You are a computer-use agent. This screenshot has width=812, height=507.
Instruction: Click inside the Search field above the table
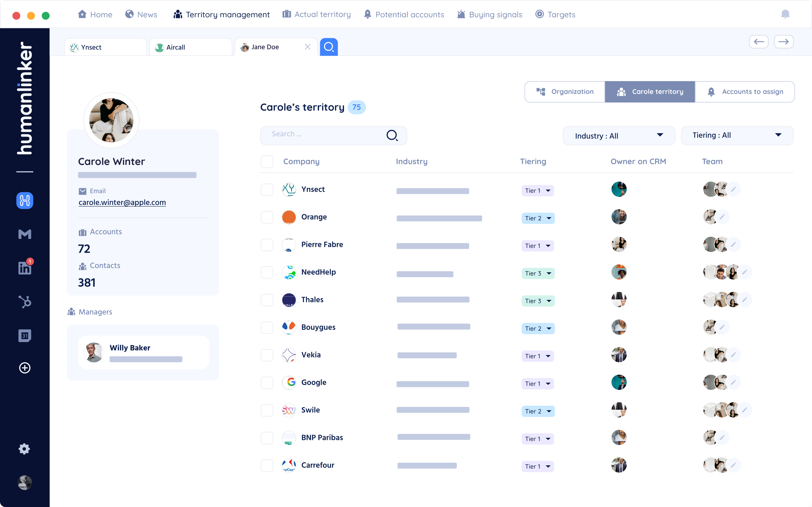tap(322, 135)
